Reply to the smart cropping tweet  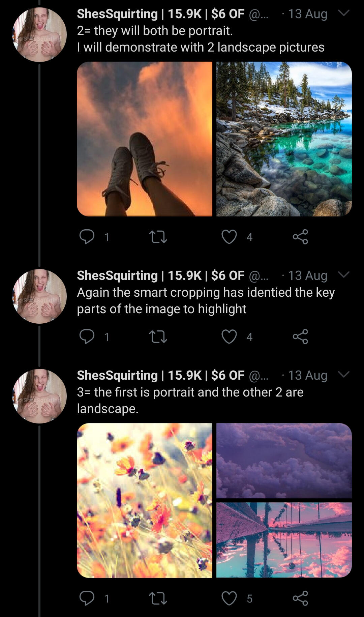[x=87, y=336]
